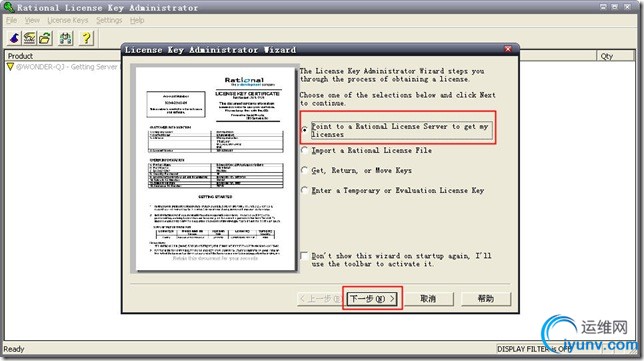Viewport: 644px width, 361px height.
Task: Open the View menu
Action: [32, 20]
